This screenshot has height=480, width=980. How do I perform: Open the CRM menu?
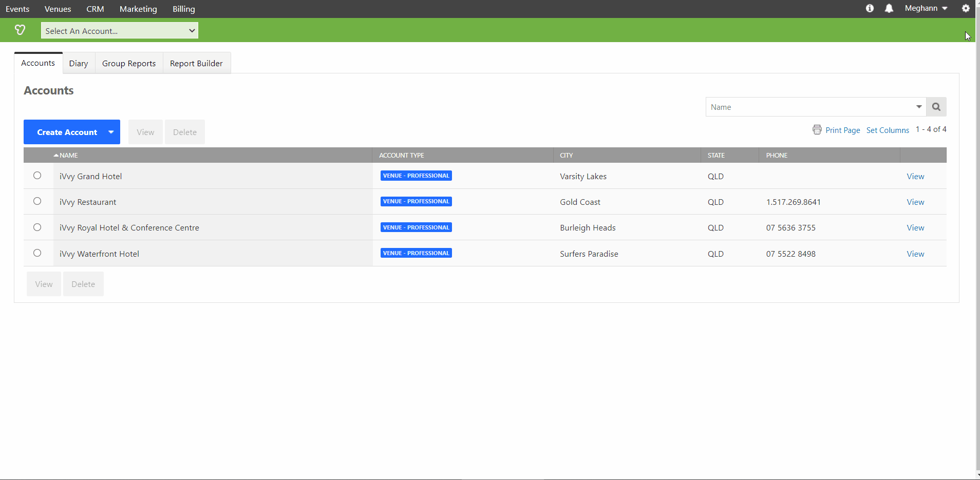tap(95, 9)
